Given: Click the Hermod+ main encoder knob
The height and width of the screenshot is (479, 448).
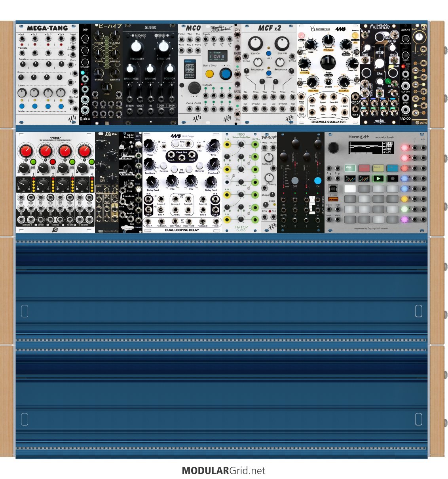Looking at the screenshot, I should pos(334,148).
